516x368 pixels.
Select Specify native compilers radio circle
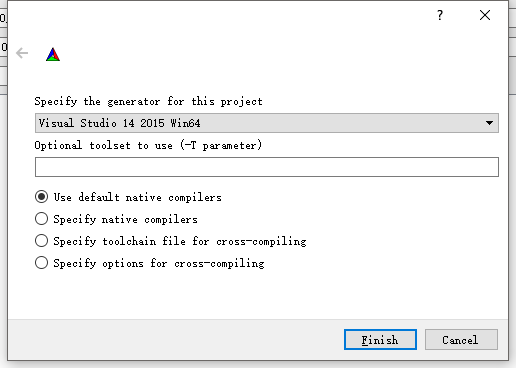click(41, 219)
